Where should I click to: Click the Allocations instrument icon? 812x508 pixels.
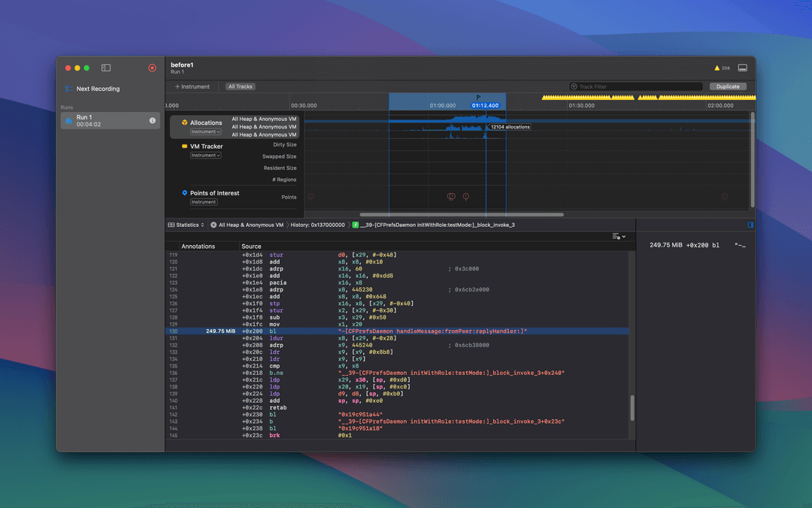point(184,122)
